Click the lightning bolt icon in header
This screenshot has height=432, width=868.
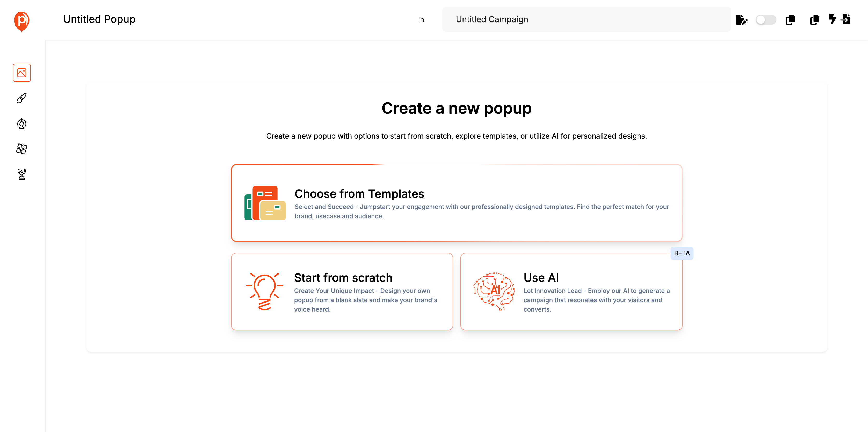pos(832,19)
